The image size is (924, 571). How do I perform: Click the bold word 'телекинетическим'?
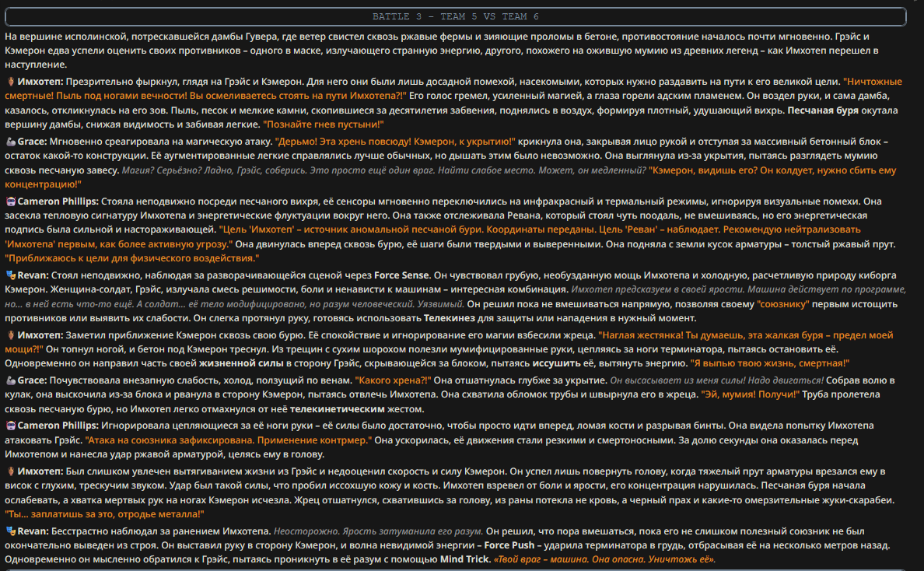(x=337, y=409)
